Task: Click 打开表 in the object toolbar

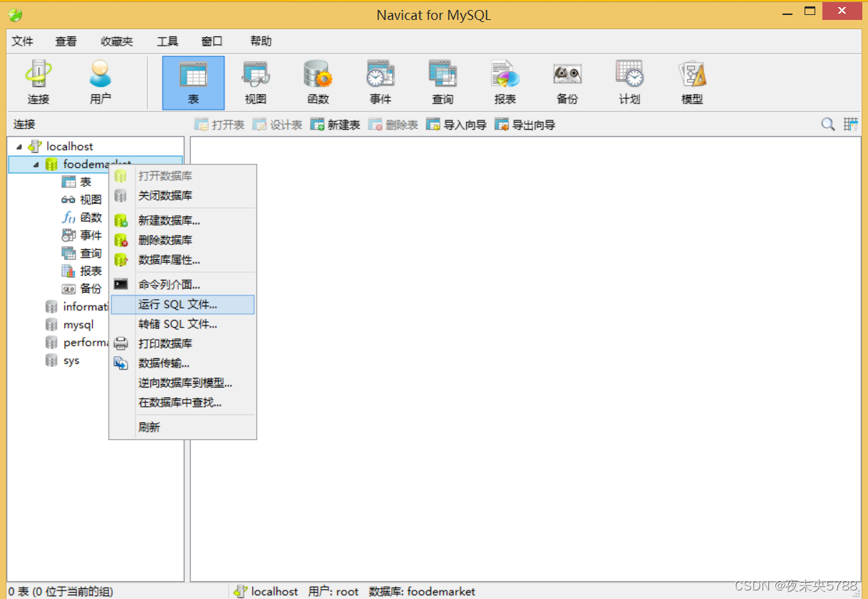Action: click(219, 125)
